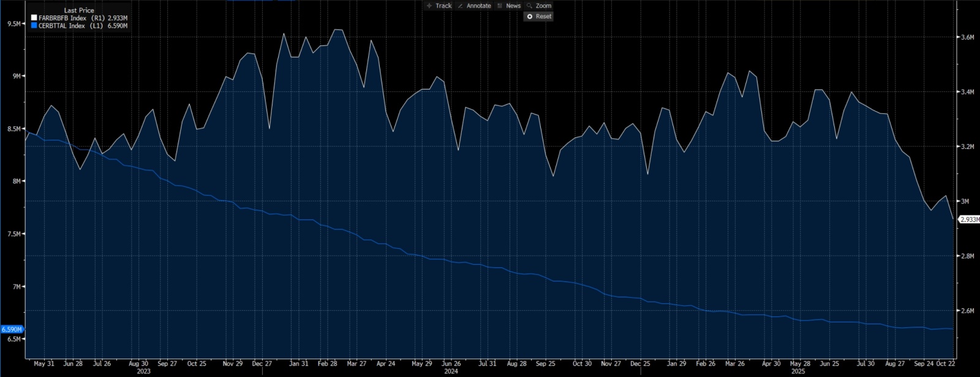
Task: Click the Annotate toolbar label
Action: pyautogui.click(x=478, y=6)
